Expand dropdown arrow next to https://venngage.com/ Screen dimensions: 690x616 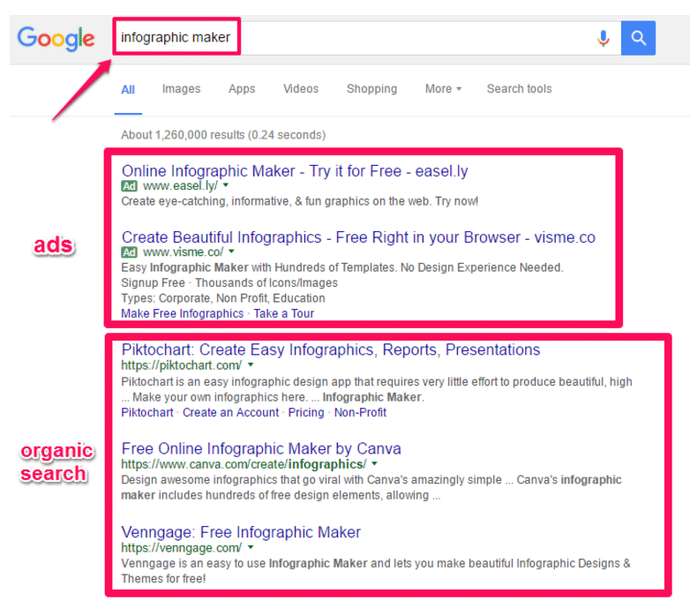[251, 547]
